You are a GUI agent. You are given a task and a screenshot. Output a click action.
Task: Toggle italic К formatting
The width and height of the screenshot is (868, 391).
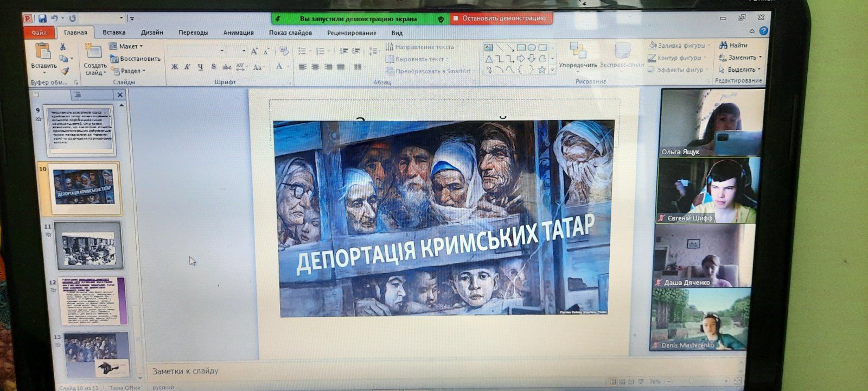point(187,67)
